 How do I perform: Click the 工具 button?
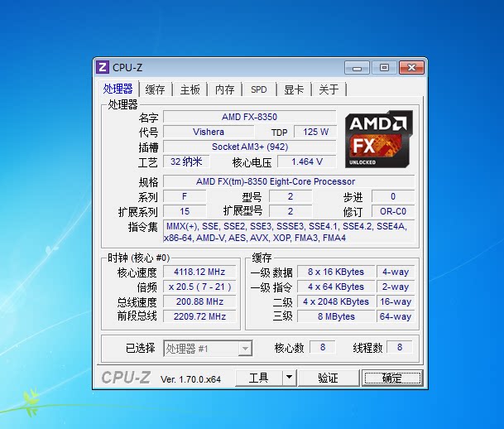(x=258, y=377)
